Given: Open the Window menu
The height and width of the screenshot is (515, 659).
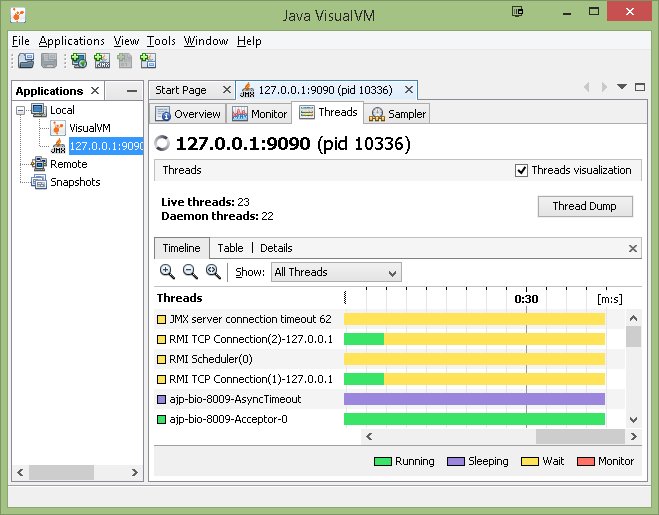Looking at the screenshot, I should (x=206, y=41).
